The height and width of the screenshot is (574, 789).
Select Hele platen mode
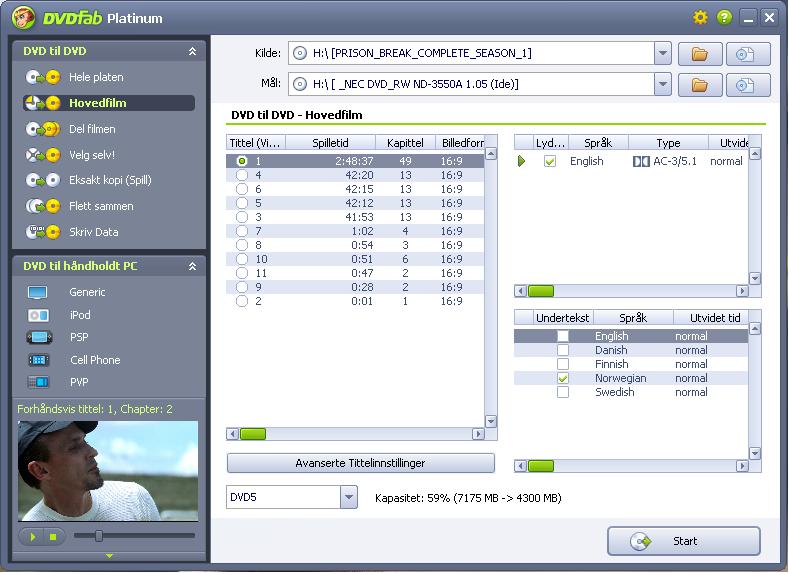coord(96,77)
